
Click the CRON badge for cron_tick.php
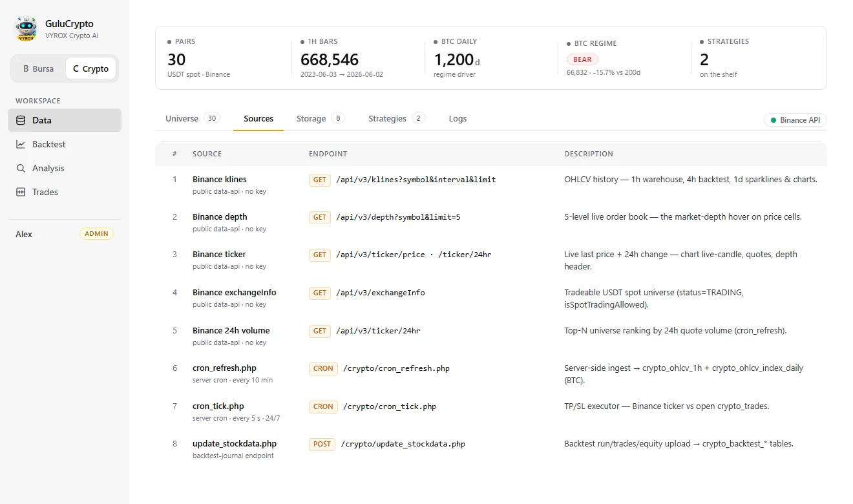[323, 406]
